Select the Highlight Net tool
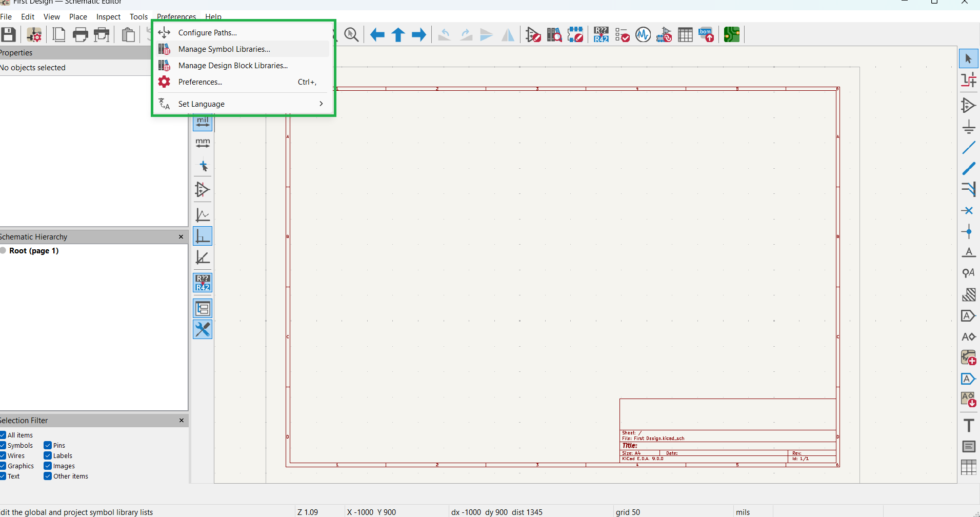The width and height of the screenshot is (980, 517). (x=969, y=80)
